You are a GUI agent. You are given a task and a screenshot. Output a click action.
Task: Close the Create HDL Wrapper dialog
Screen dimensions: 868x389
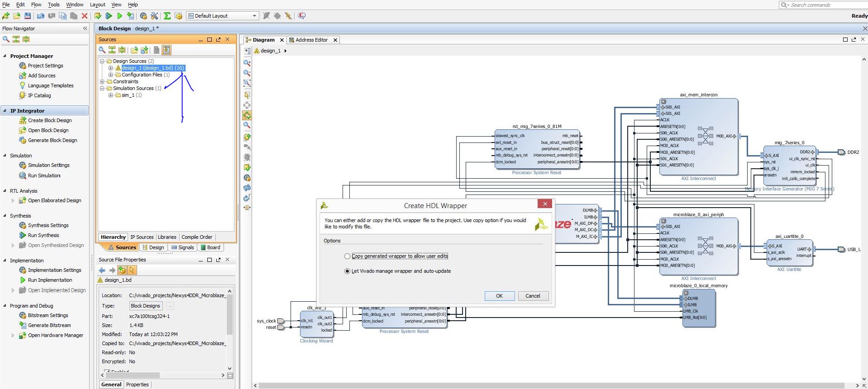click(545, 204)
